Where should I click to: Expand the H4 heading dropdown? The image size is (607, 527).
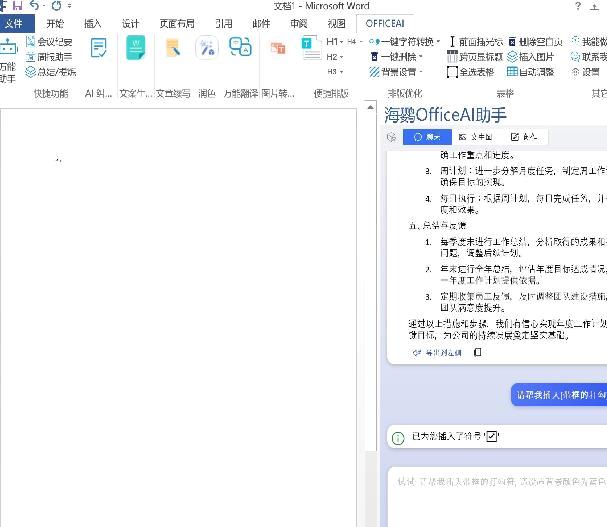click(x=355, y=41)
